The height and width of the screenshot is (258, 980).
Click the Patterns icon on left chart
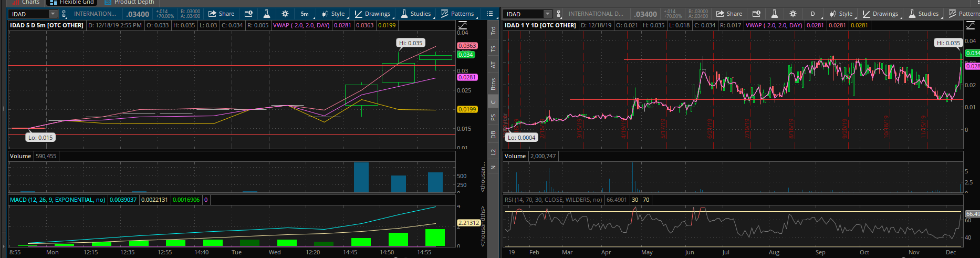pyautogui.click(x=457, y=14)
